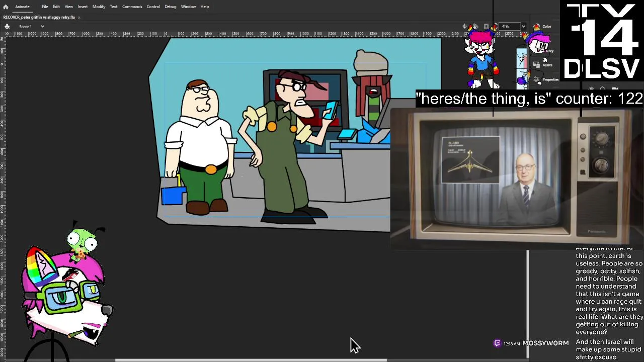Open the Color panel
The width and height of the screenshot is (644, 362).
point(542,26)
